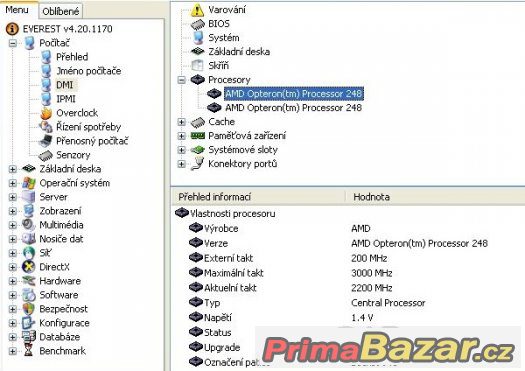525x371 pixels.
Task: Click the Přenosný počítač laptop icon
Action: (x=46, y=141)
